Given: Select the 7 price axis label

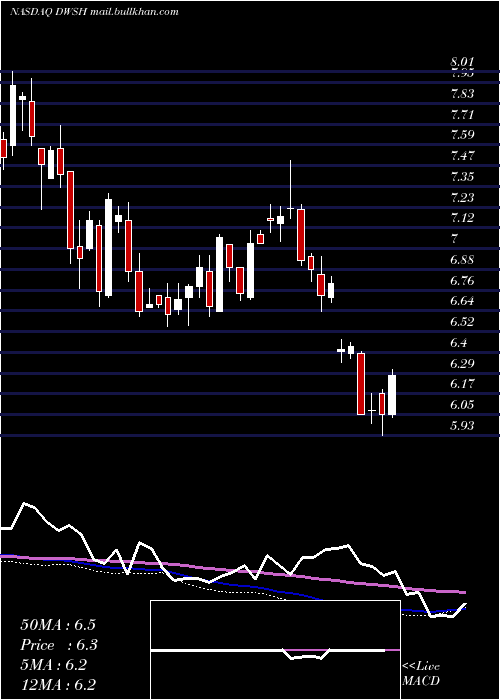Looking at the screenshot, I should (454, 239).
